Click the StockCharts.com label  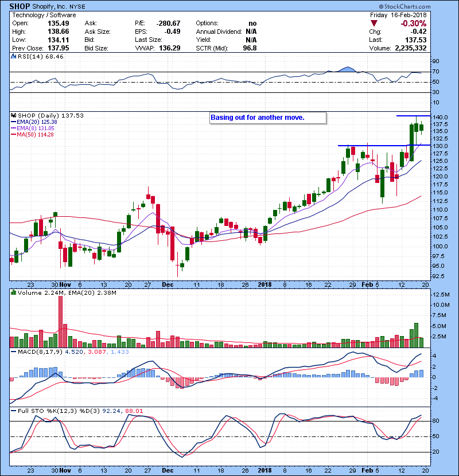click(x=404, y=6)
